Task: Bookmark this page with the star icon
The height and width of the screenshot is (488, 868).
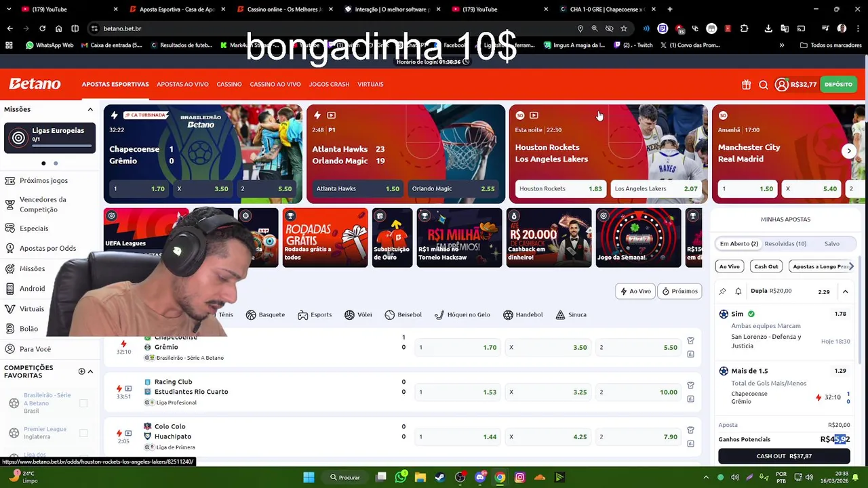Action: point(624,28)
